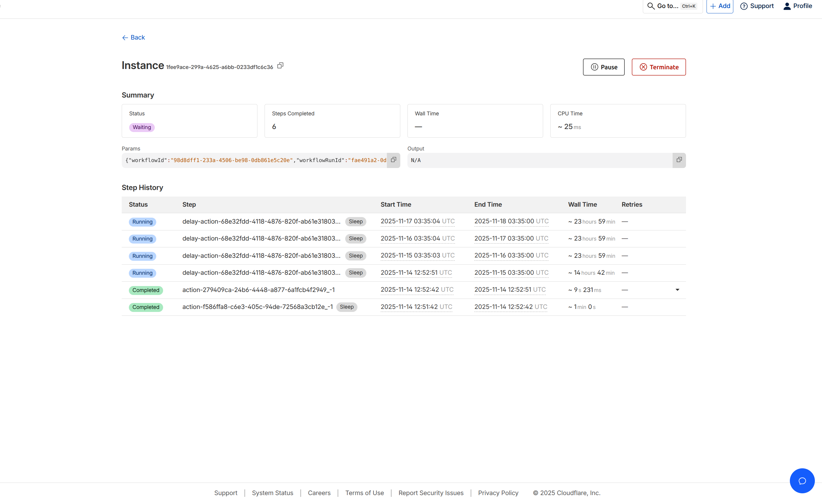Viewport: 822px width, 504px height.
Task: Open the Terms of Use link
Action: (x=364, y=493)
